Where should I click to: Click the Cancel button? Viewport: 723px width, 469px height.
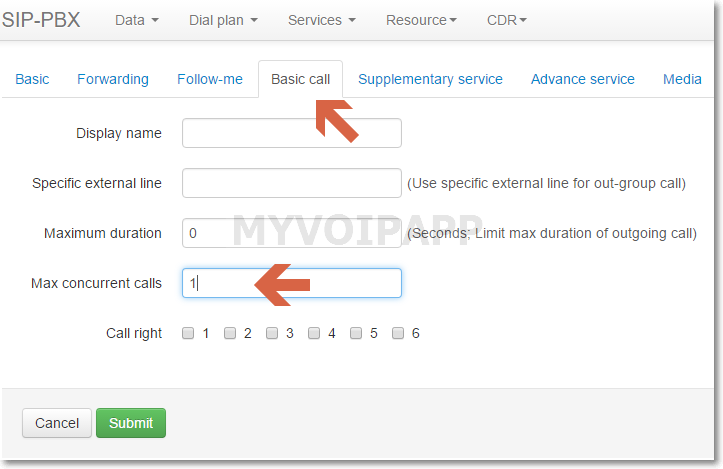click(x=57, y=423)
